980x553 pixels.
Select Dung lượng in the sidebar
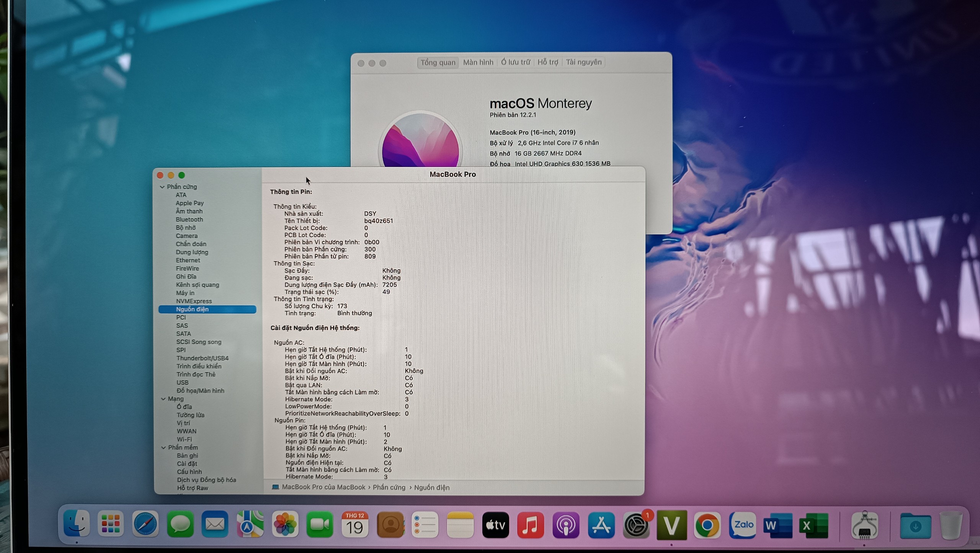[192, 252]
